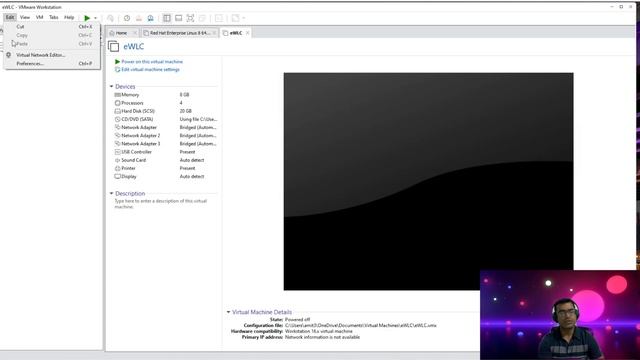Open the Tabs menu
640x360 pixels.
click(x=53, y=17)
